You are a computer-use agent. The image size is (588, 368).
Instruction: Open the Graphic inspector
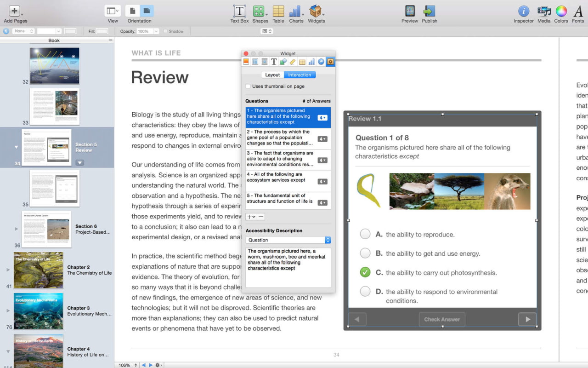[283, 61]
